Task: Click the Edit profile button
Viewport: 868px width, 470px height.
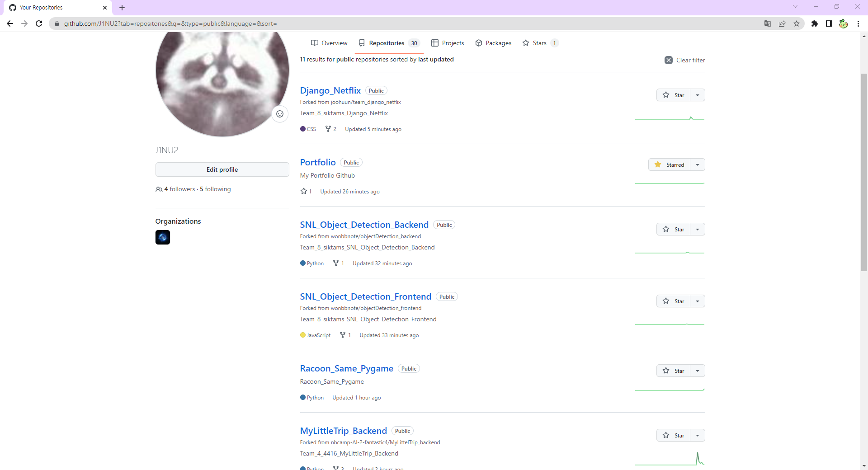Action: point(222,169)
